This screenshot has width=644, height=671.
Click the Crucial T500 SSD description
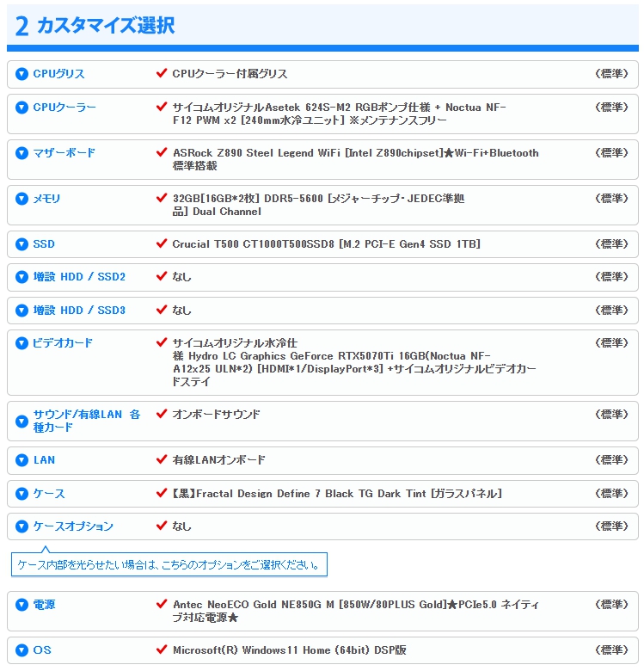[x=326, y=244]
